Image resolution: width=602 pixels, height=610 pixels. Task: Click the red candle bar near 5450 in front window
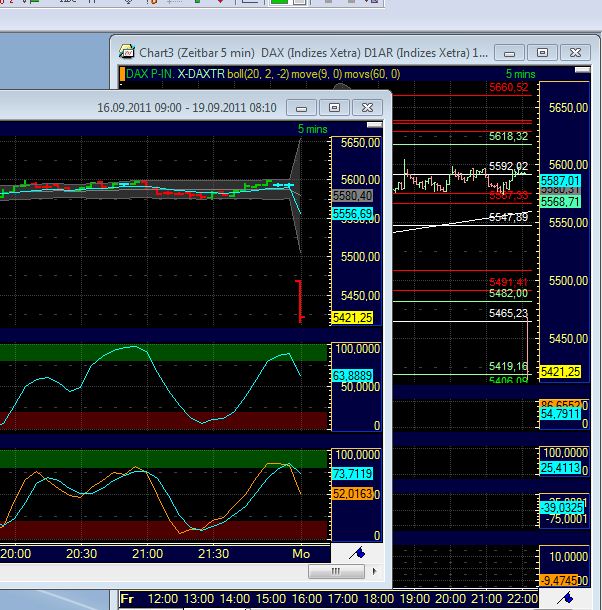(x=299, y=301)
